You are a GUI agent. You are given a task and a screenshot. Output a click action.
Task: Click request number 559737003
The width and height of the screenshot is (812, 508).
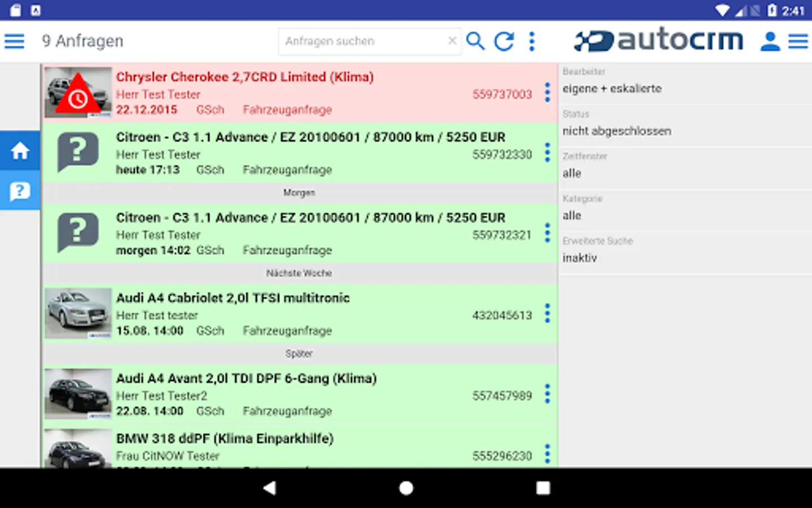pyautogui.click(x=502, y=94)
